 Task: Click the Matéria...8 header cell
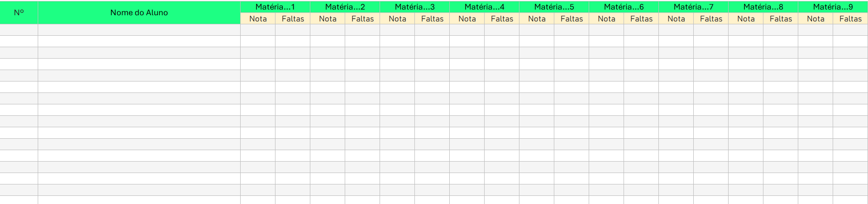tap(763, 7)
